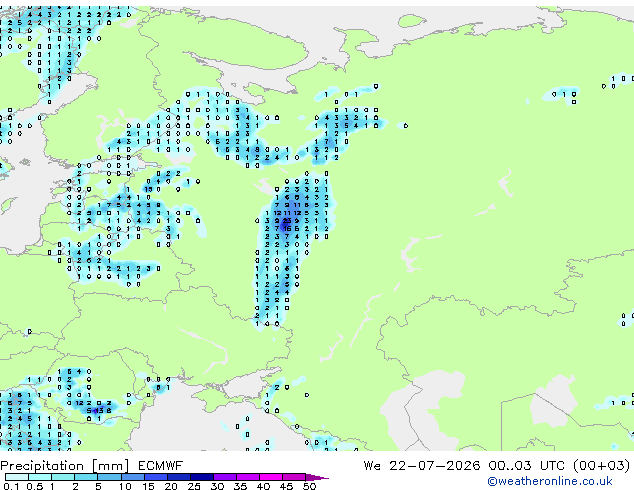The width and height of the screenshot is (634, 490).
Task: Click the date text 'We 22-07-2026'
Action: pyautogui.click(x=422, y=466)
